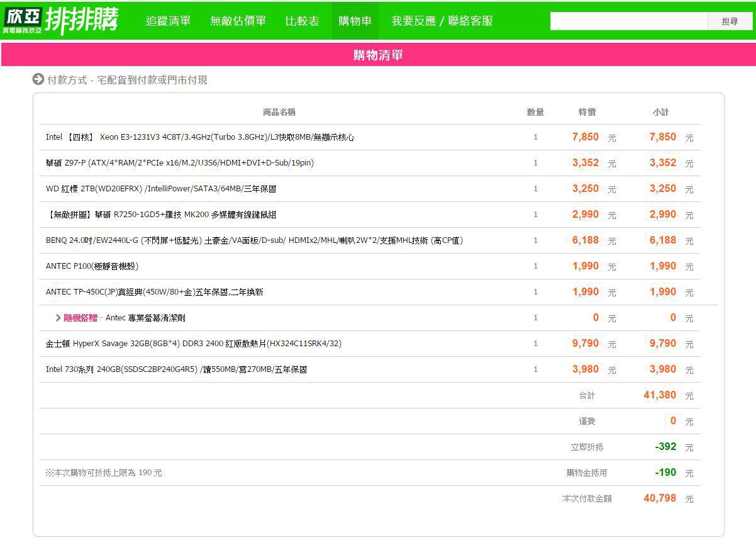The image size is (756, 540).
Task: Click the ANTEC P100 case product name
Action: (x=92, y=266)
